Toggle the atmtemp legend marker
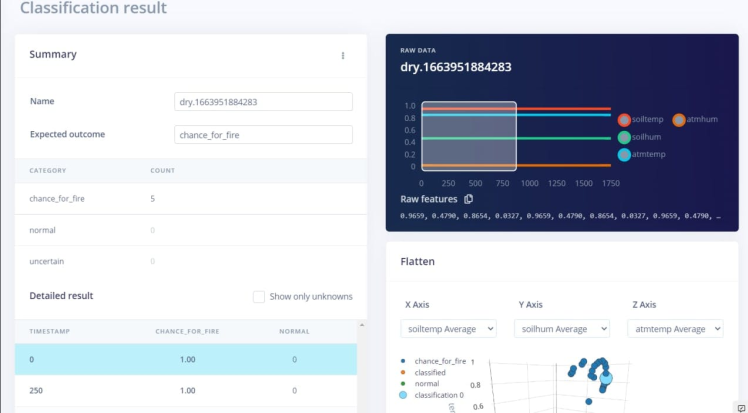The height and width of the screenshot is (413, 748). click(624, 155)
